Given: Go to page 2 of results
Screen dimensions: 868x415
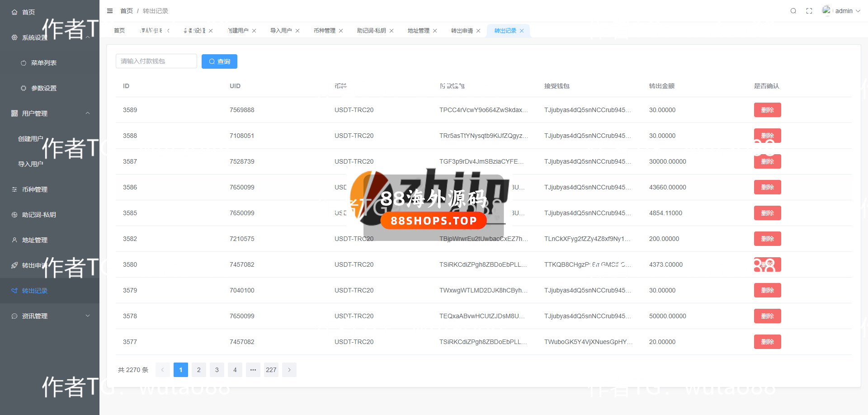Looking at the screenshot, I should tap(199, 370).
